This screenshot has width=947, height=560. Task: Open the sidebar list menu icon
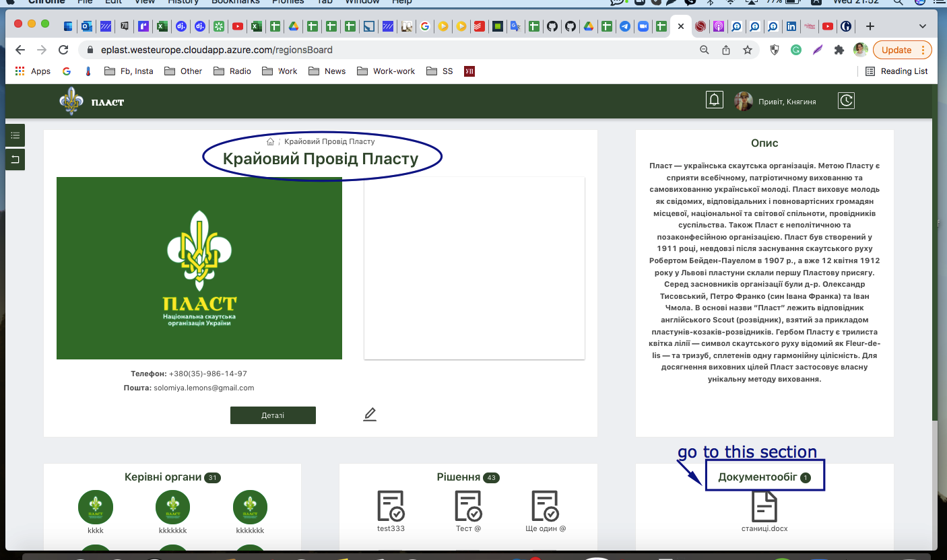pos(15,135)
